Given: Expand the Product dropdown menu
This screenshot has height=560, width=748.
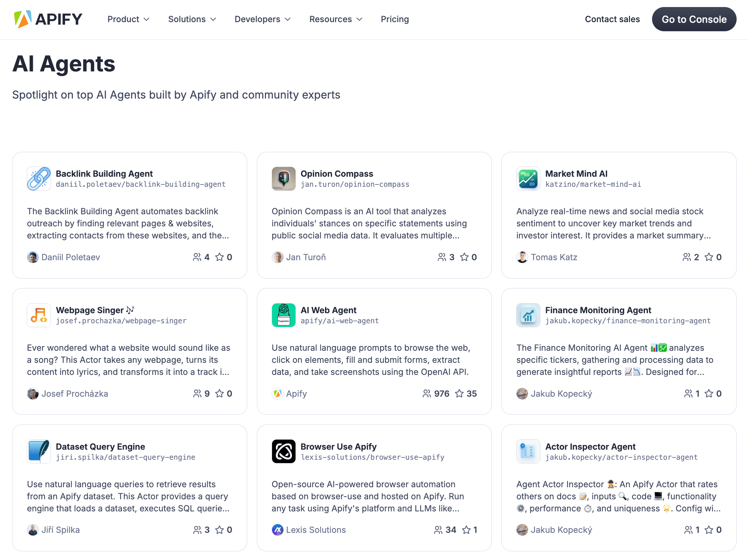Looking at the screenshot, I should coord(127,19).
